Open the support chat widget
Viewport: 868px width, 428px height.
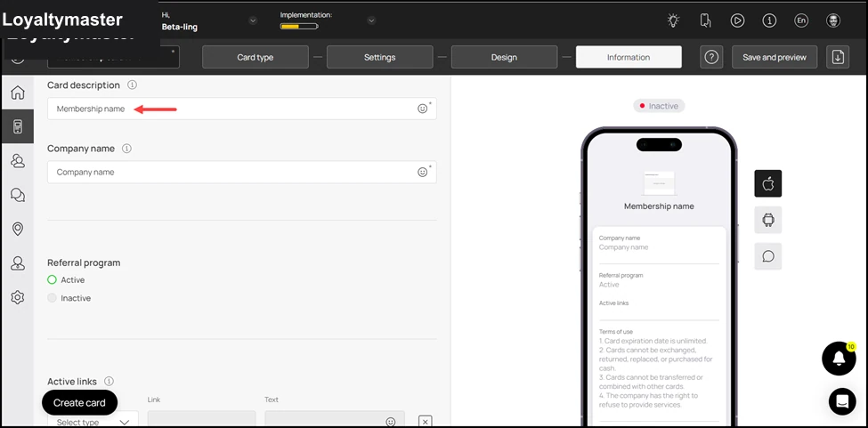pyautogui.click(x=842, y=402)
